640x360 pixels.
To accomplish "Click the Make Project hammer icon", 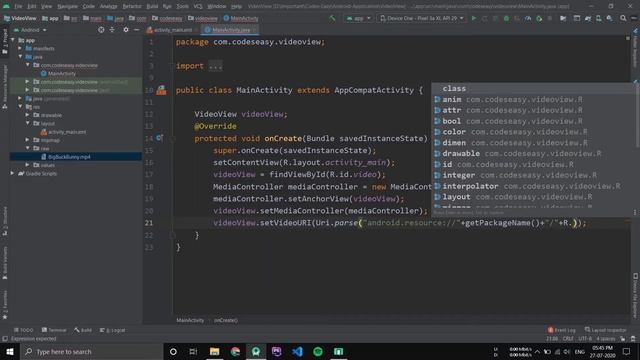I will pyautogui.click(x=332, y=18).
